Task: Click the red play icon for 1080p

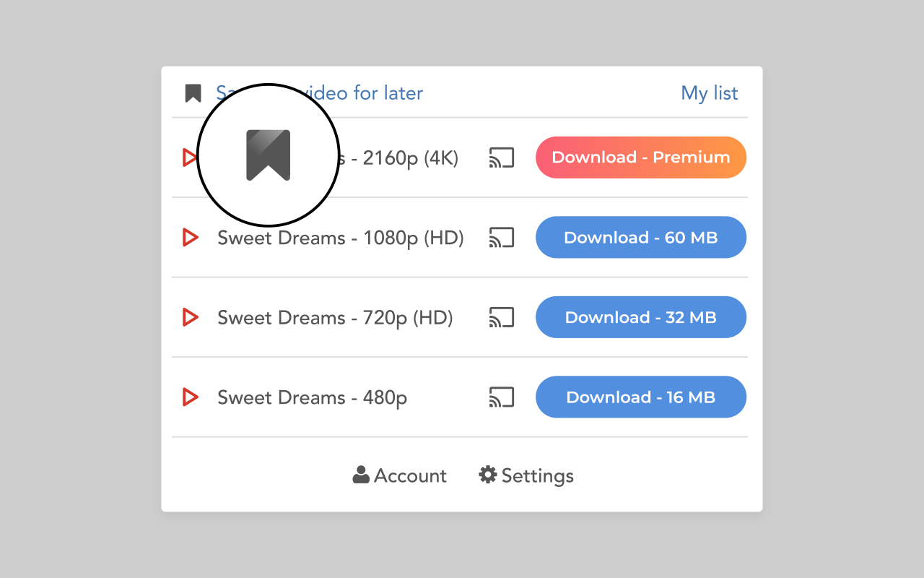Action: 191,237
